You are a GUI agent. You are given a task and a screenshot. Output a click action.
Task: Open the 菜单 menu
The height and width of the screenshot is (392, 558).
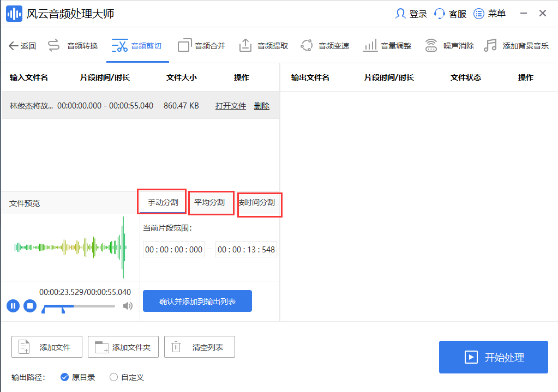489,14
